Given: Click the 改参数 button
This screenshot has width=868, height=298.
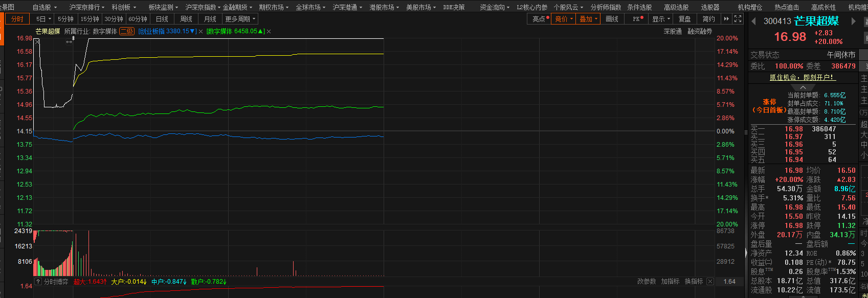Looking at the screenshot, I should coord(647,282).
